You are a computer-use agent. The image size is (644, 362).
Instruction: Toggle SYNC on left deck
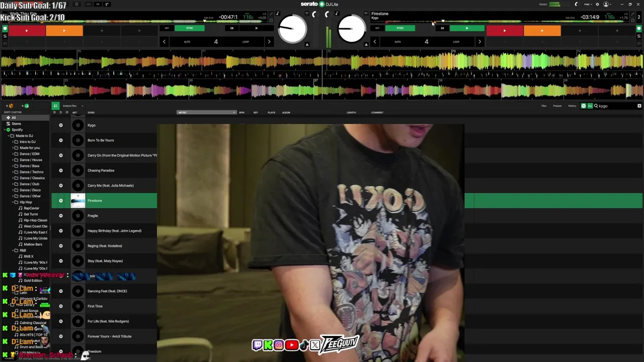tap(190, 28)
